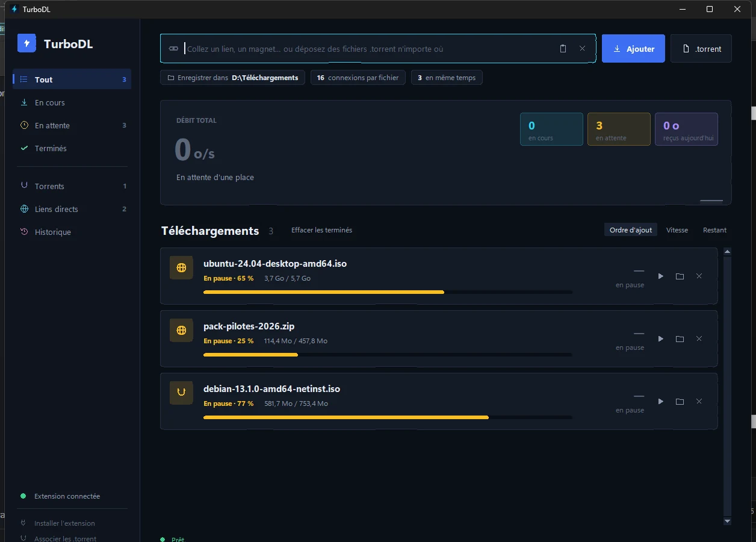Click the link icon in URL bar

coord(173,49)
